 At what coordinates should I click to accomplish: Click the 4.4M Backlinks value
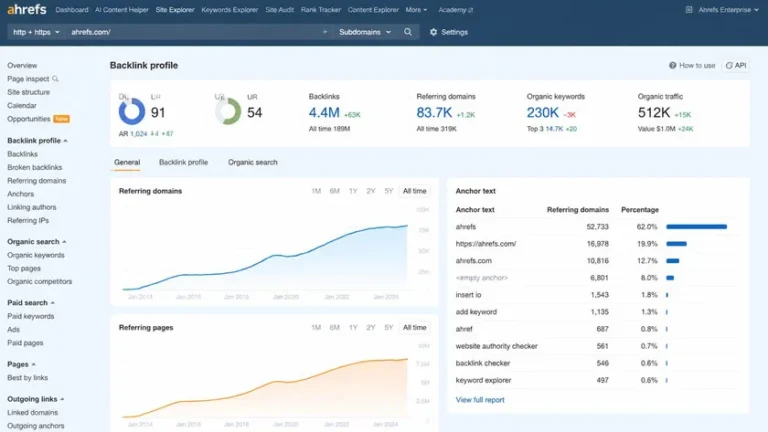tap(324, 113)
